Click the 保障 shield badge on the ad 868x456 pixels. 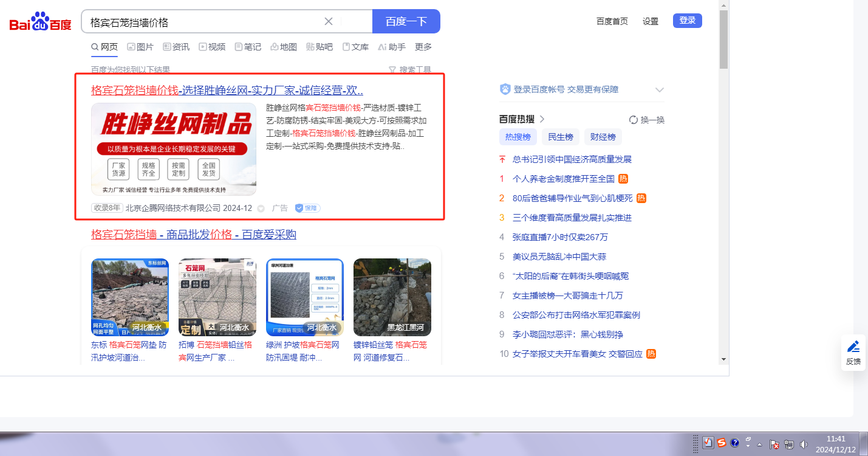pyautogui.click(x=307, y=208)
